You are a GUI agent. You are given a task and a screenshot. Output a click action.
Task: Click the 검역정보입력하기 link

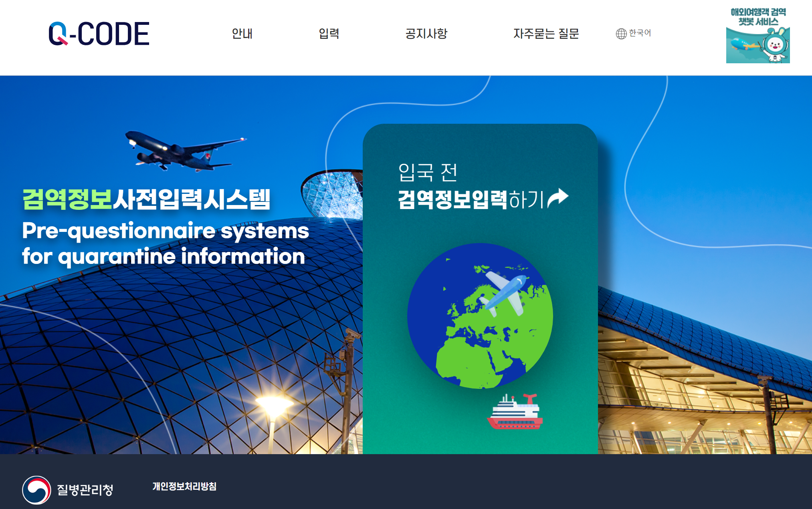click(471, 199)
